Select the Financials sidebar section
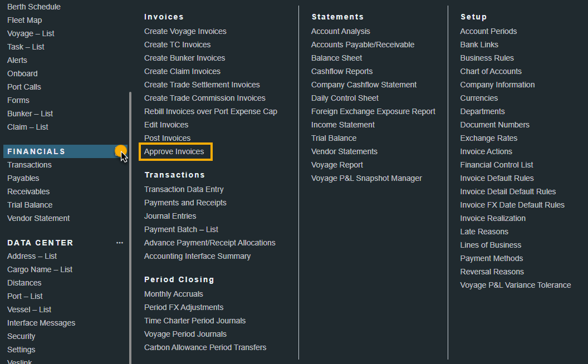The height and width of the screenshot is (364, 588). 36,151
